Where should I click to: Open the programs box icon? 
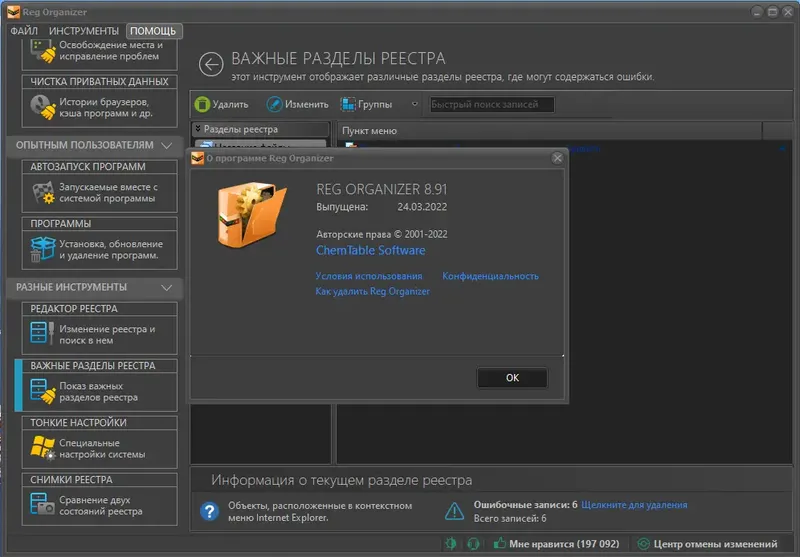point(43,249)
